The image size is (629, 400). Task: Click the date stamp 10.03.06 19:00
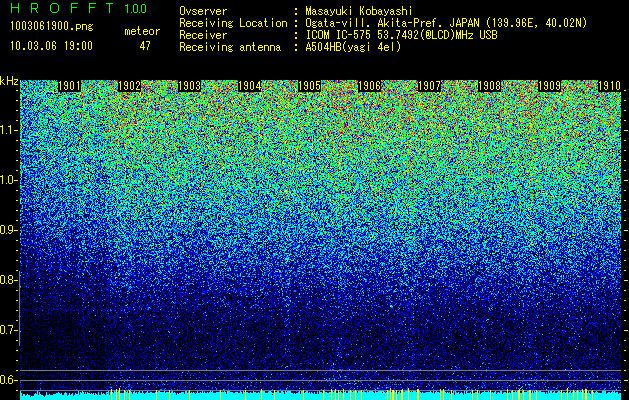point(51,45)
